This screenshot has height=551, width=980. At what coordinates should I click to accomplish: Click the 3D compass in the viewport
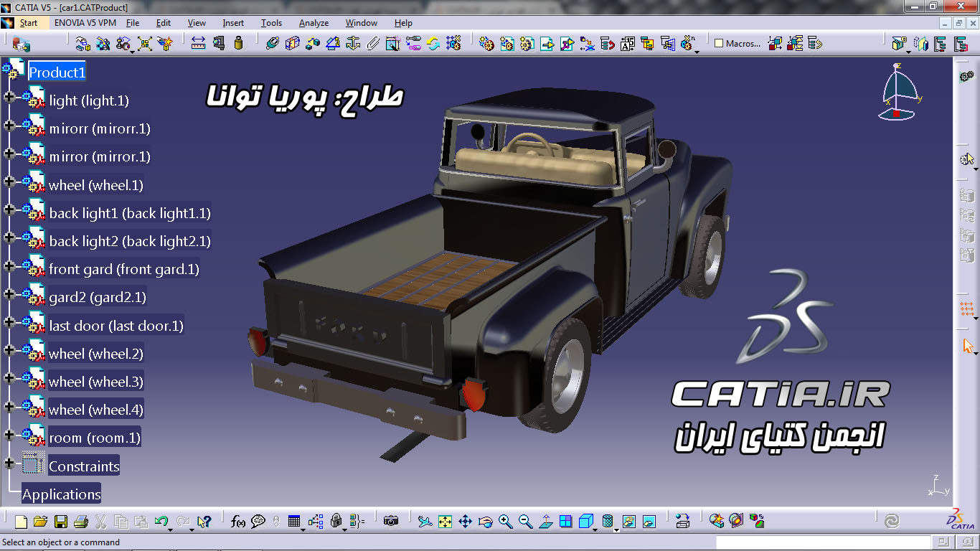click(900, 92)
